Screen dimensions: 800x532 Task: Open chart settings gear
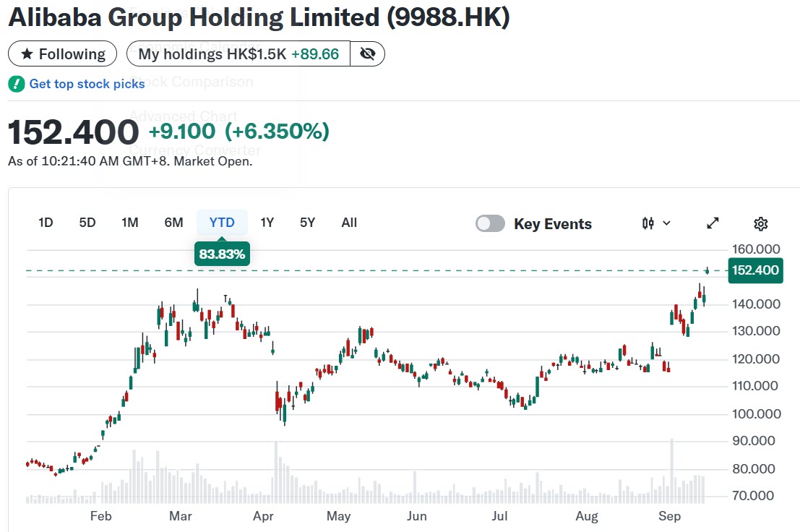pos(761,223)
